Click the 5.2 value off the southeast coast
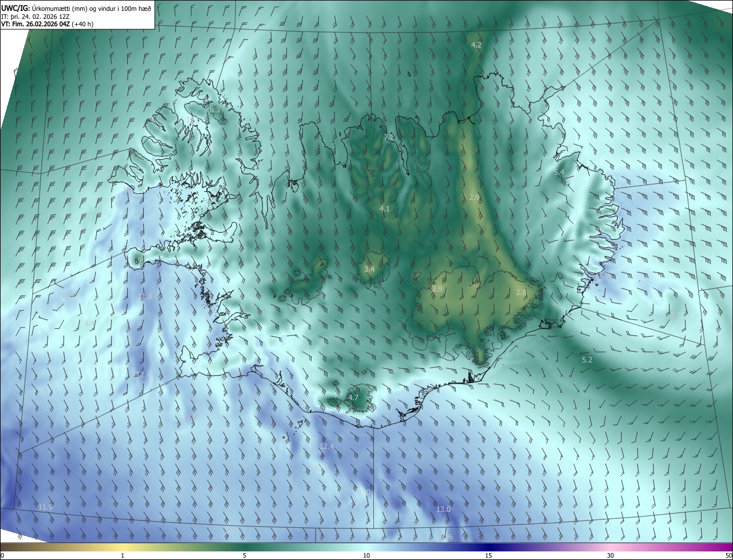 pos(587,360)
